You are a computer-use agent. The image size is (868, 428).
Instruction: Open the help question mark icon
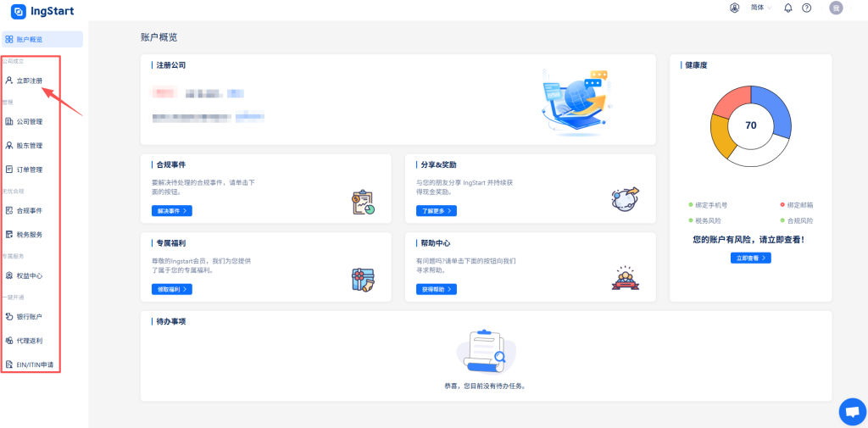807,8
